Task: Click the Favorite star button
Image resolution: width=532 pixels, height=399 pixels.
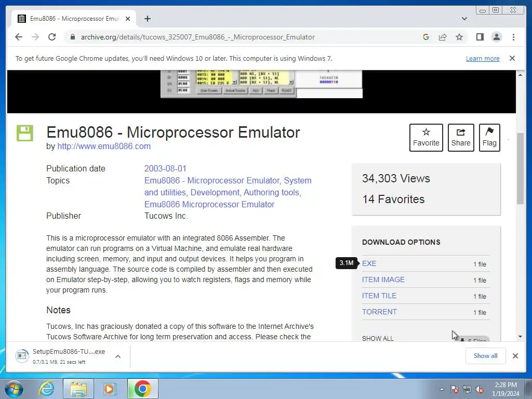Action: click(x=426, y=137)
